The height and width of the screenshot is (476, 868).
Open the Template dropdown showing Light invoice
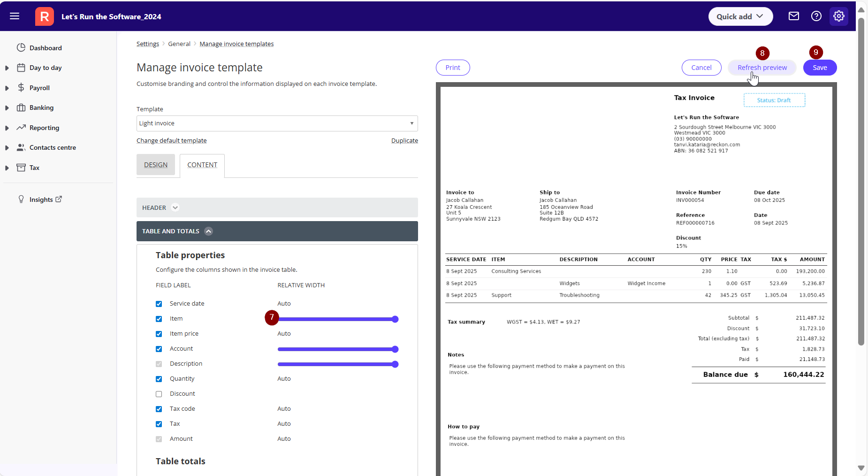[277, 123]
